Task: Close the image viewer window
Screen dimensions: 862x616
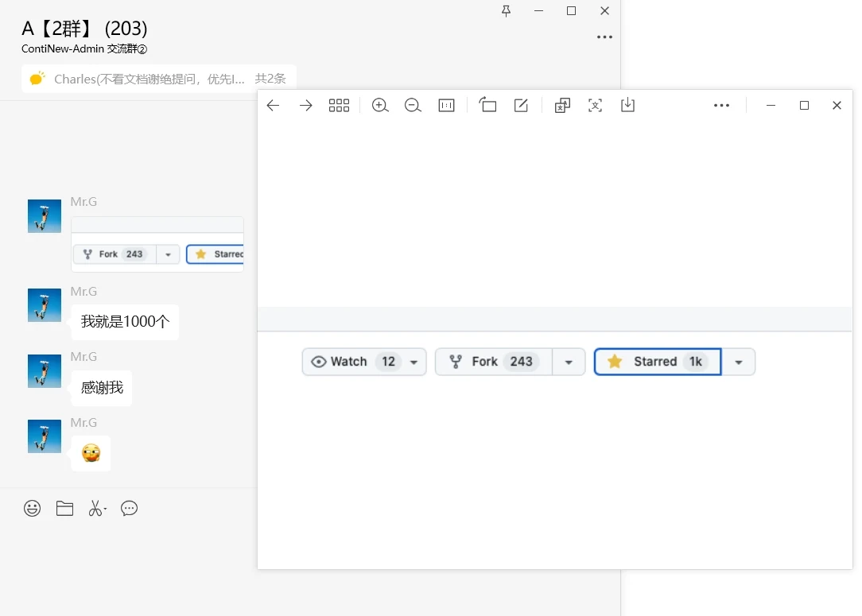Action: 837,105
